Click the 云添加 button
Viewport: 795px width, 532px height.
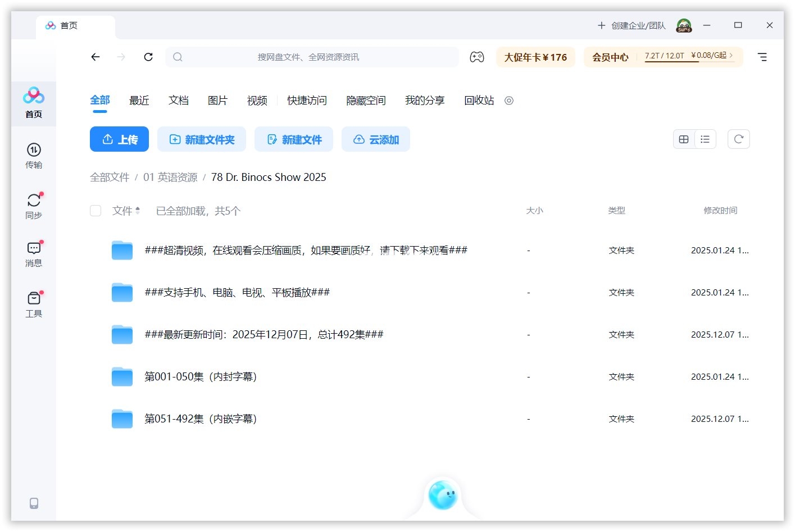coord(375,139)
